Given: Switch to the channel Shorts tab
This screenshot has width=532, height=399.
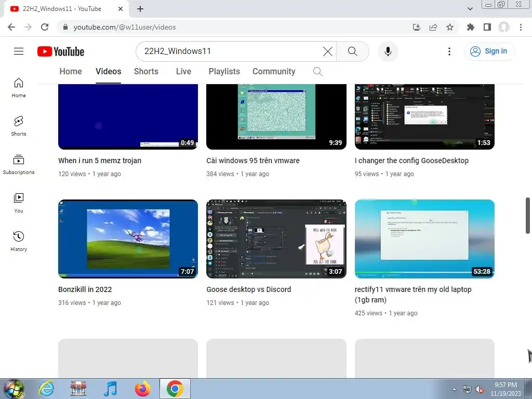Looking at the screenshot, I should pyautogui.click(x=146, y=72).
